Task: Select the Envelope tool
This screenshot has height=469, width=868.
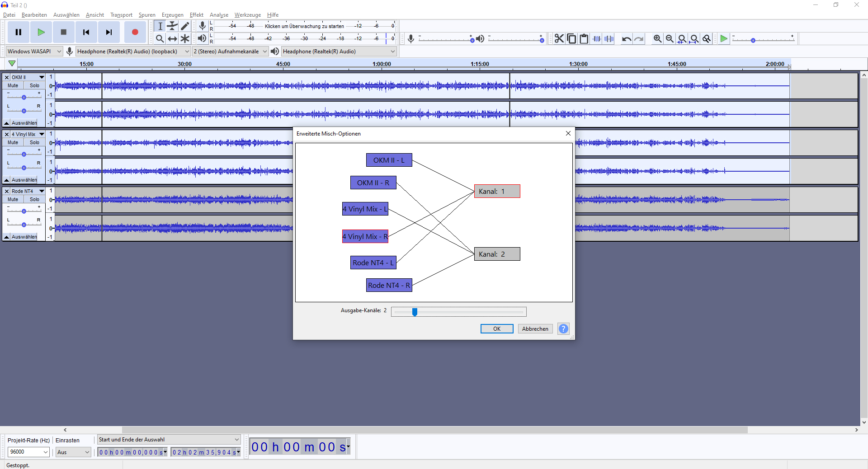Action: 172,26
